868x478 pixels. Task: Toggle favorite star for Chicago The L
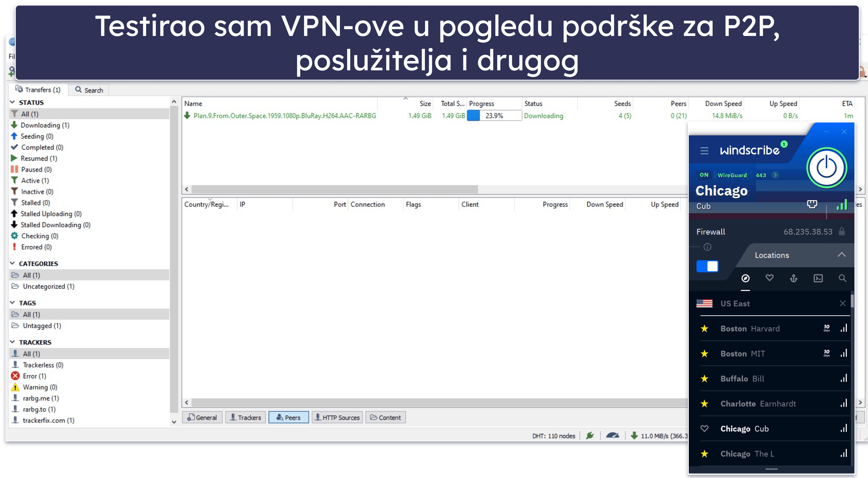coord(704,454)
